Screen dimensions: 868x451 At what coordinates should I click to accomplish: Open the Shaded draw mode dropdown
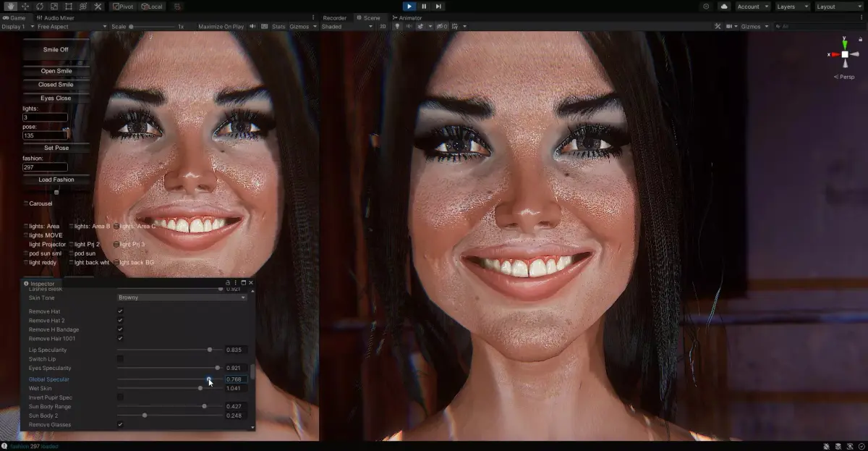tap(346, 27)
